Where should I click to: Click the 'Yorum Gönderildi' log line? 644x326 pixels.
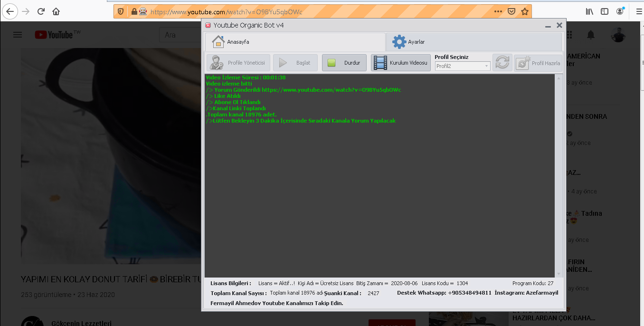pos(303,90)
